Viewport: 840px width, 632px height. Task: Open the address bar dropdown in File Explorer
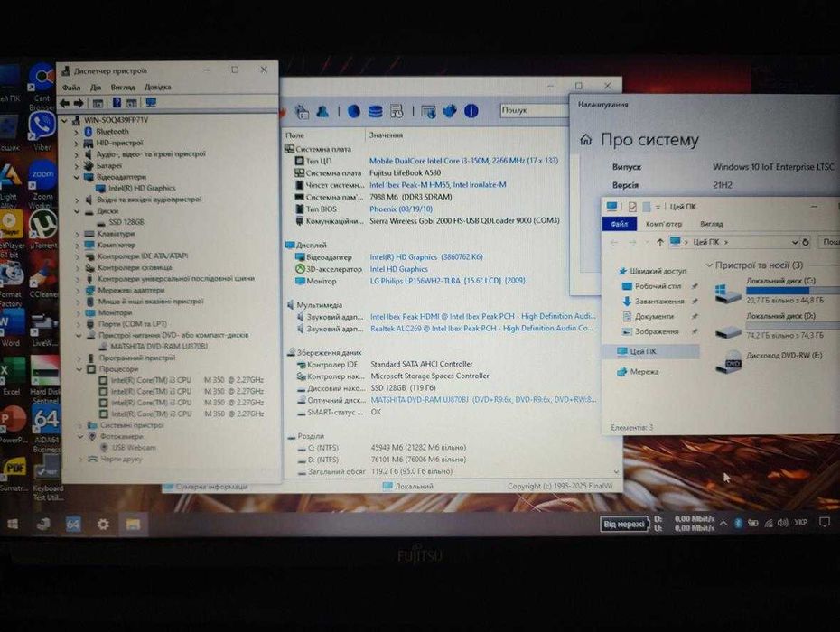795,243
